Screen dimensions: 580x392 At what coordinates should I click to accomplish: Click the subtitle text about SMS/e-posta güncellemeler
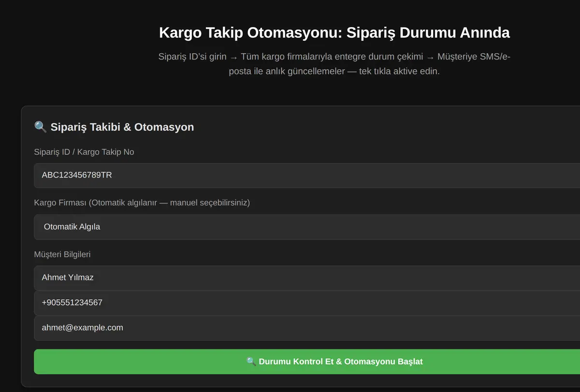click(334, 64)
